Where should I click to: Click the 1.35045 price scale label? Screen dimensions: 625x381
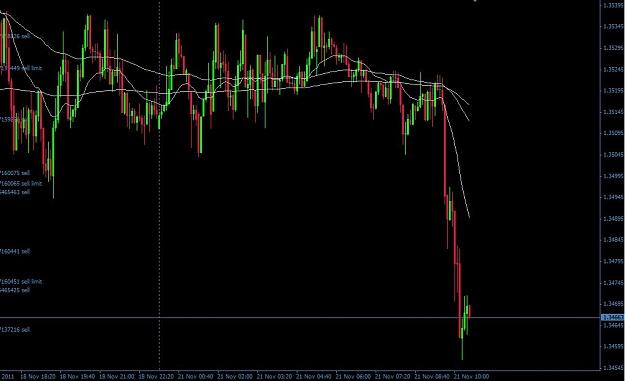(x=613, y=155)
